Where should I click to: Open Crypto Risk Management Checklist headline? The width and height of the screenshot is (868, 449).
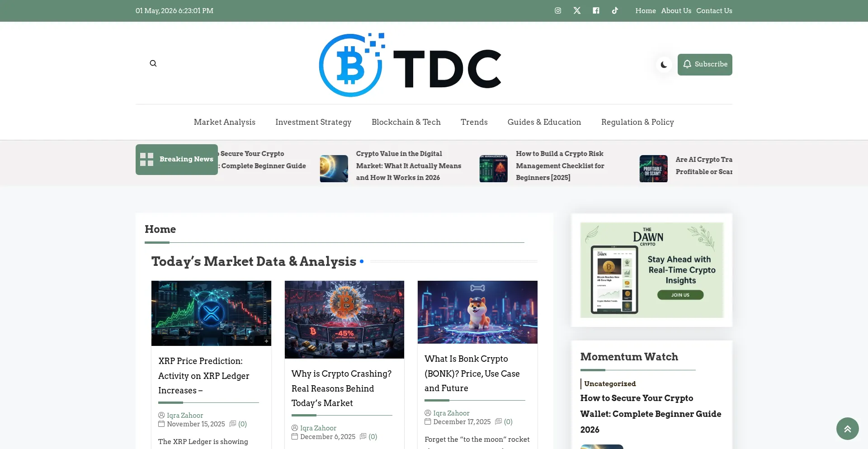click(560, 165)
